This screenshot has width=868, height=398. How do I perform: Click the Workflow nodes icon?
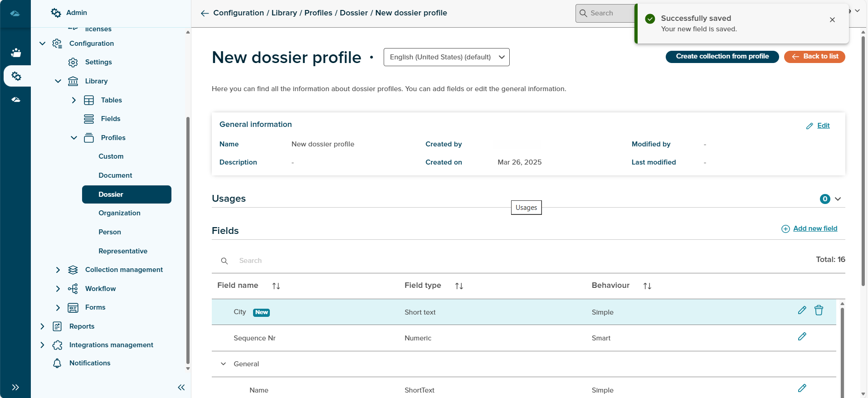click(x=73, y=289)
